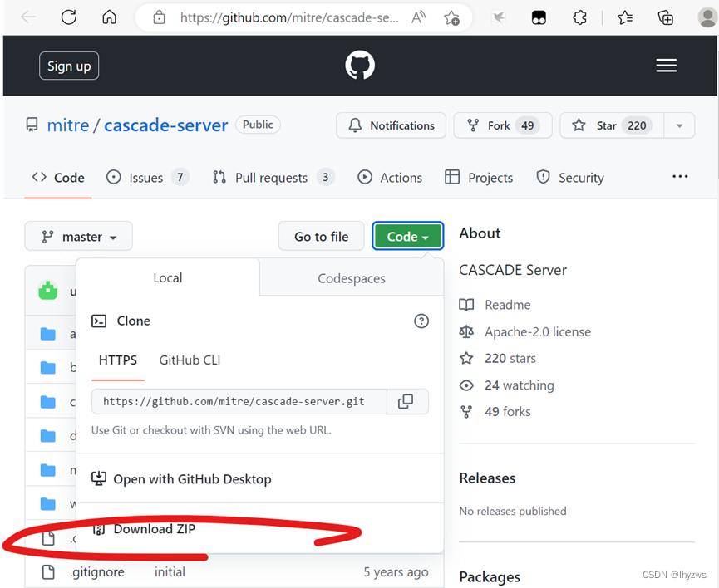Expand the Star lists dropdown arrow
Image resolution: width=719 pixels, height=588 pixels.
(680, 125)
